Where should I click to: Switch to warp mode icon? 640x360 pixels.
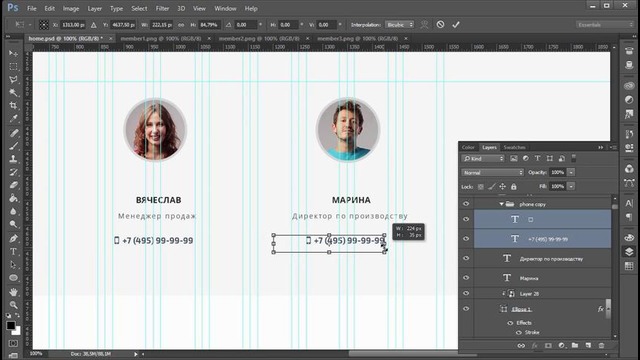coord(424,24)
